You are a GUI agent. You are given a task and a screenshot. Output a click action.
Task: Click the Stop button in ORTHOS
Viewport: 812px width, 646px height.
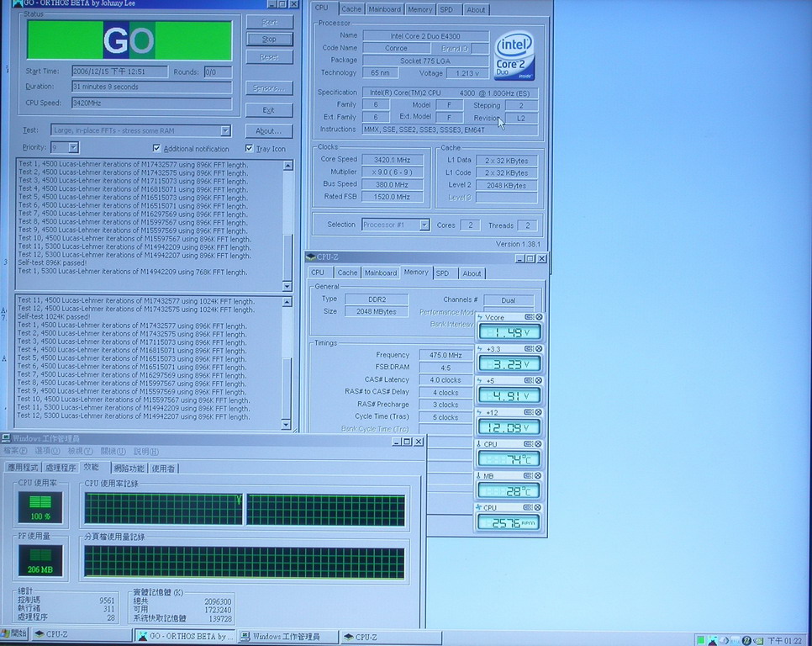(x=269, y=40)
